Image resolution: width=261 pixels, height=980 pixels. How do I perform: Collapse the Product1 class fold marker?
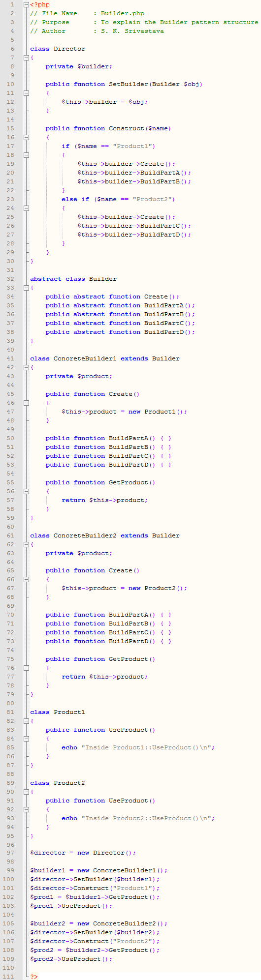[x=26, y=721]
